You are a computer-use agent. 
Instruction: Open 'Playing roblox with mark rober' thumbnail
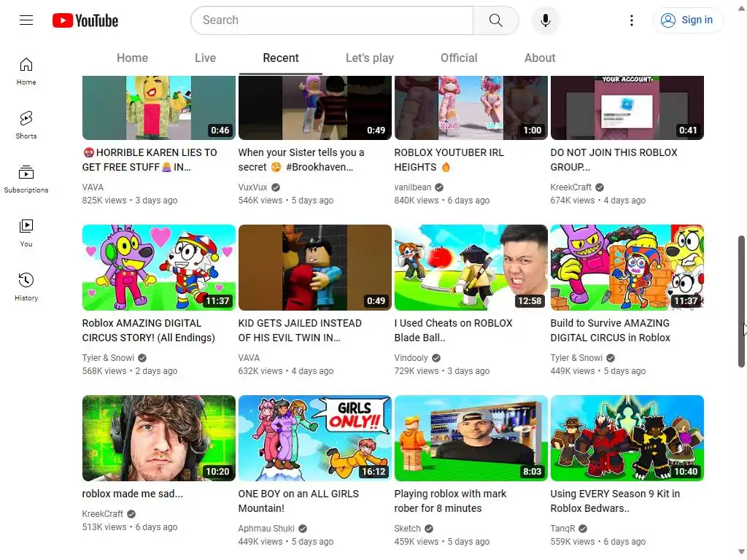471,438
